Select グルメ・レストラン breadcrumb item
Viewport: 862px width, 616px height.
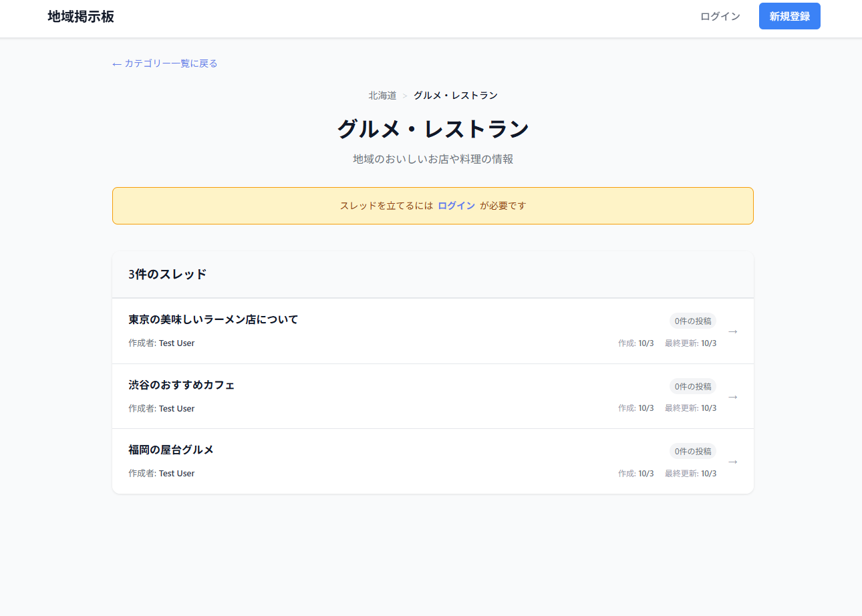pos(455,96)
